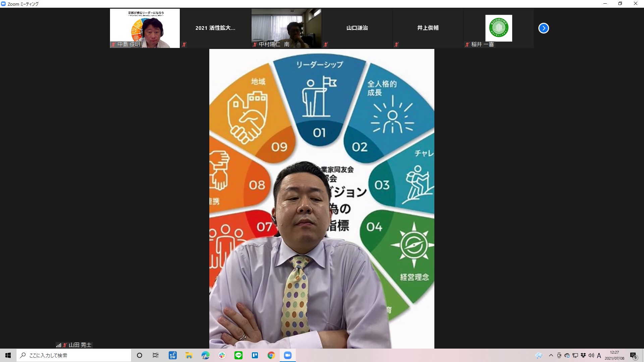Click muted microphone icon on 中村陽仁 tile

point(255,44)
